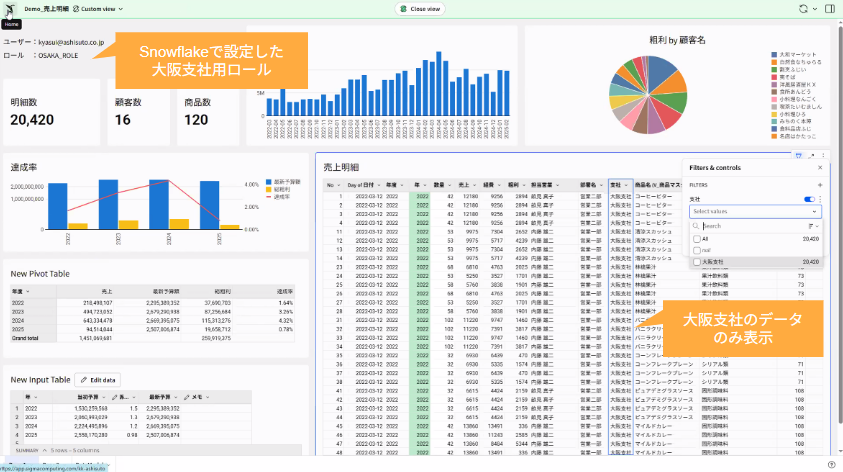This screenshot has width=843, height=472.
Task: Click the Close view button
Action: (420, 8)
